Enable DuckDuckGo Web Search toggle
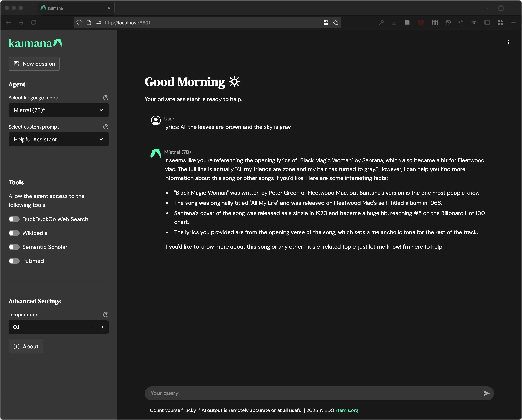The width and height of the screenshot is (522, 420). (x=14, y=219)
